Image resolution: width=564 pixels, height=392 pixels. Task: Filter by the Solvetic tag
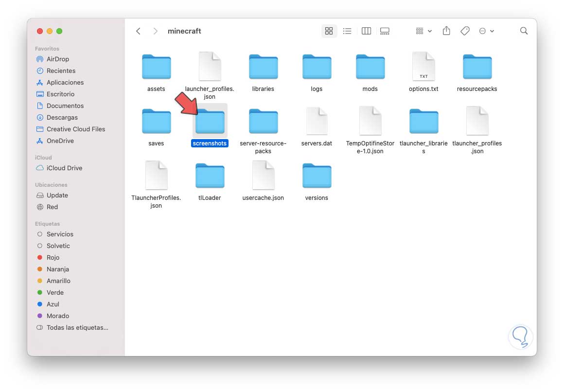point(53,246)
